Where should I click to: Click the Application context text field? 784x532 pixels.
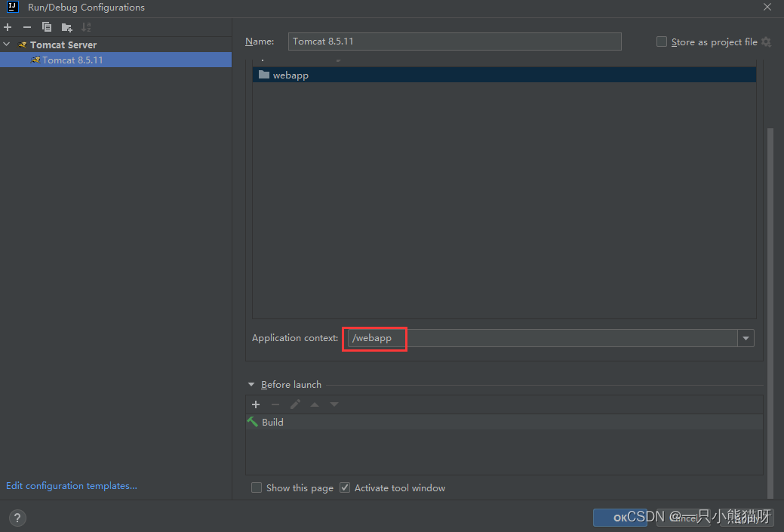coord(543,338)
